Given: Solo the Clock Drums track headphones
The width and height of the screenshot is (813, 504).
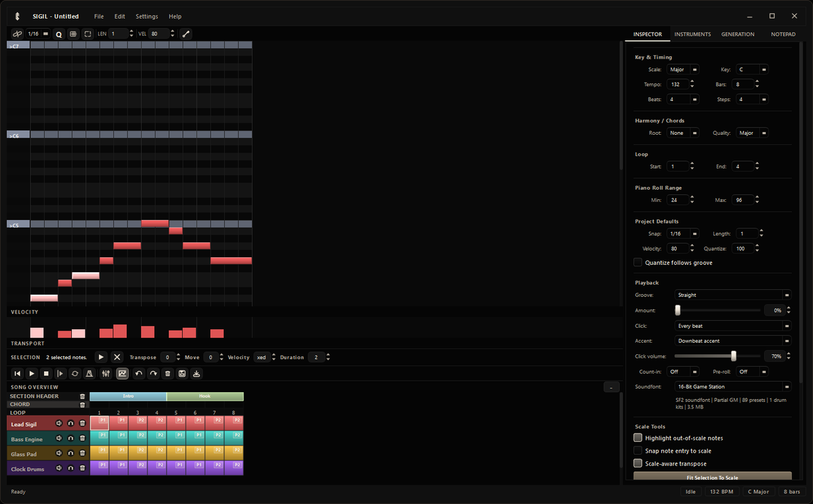Looking at the screenshot, I should click(70, 468).
